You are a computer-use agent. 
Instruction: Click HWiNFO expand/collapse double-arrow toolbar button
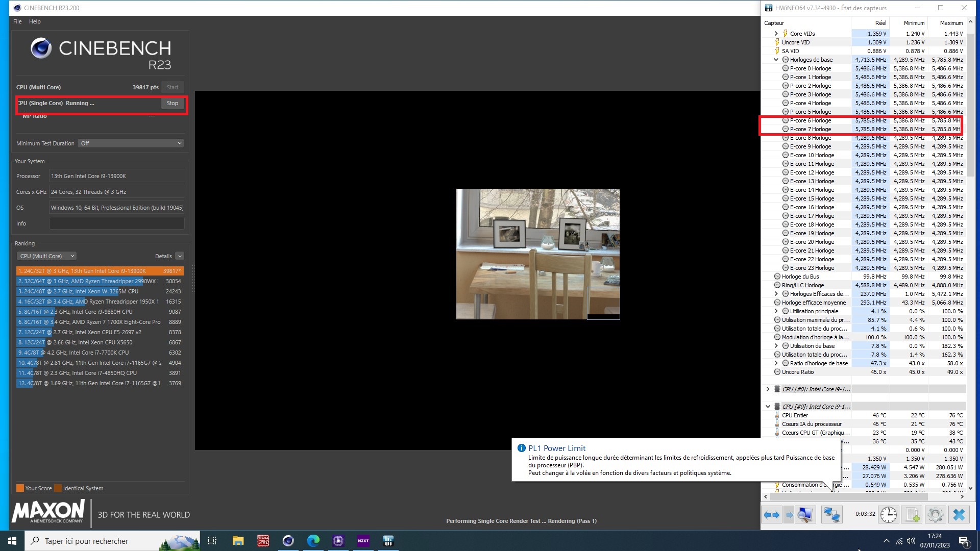pos(771,515)
